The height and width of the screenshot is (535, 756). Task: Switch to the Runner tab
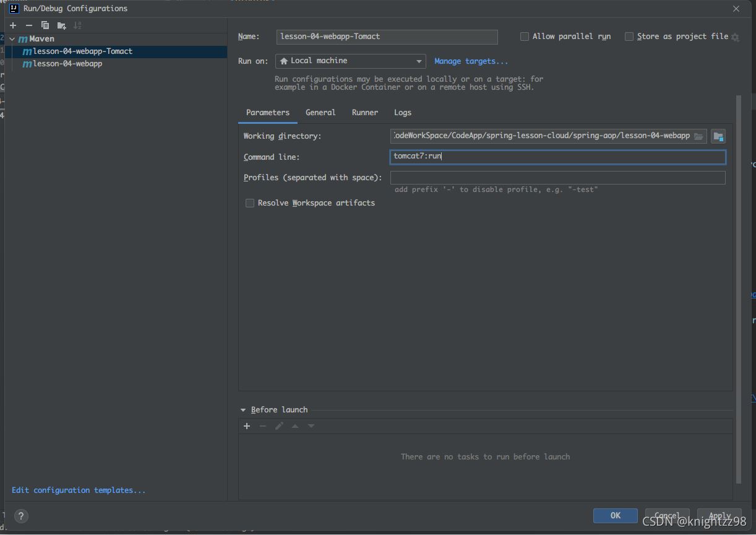tap(365, 112)
